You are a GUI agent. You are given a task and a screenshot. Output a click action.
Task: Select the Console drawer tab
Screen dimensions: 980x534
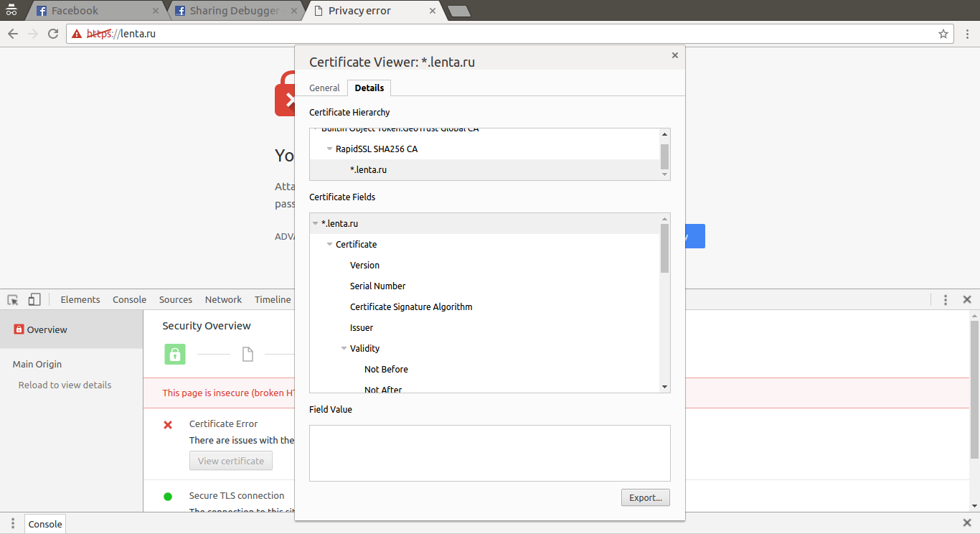(x=45, y=524)
